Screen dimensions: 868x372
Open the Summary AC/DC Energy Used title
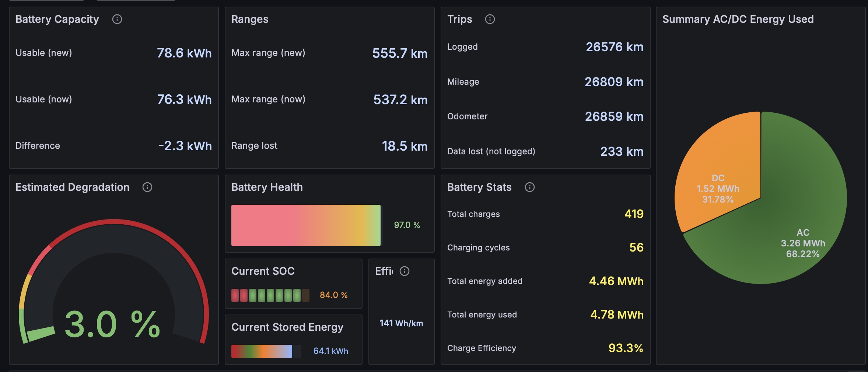(x=738, y=19)
